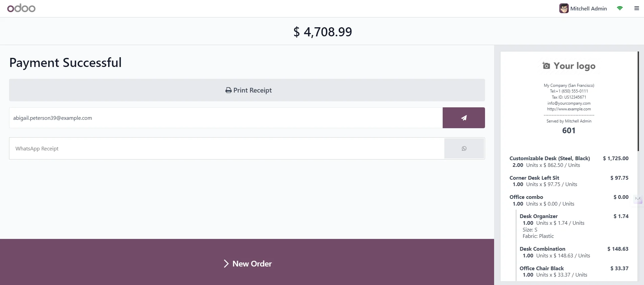Click the chevron arrow beside New Order

click(226, 264)
